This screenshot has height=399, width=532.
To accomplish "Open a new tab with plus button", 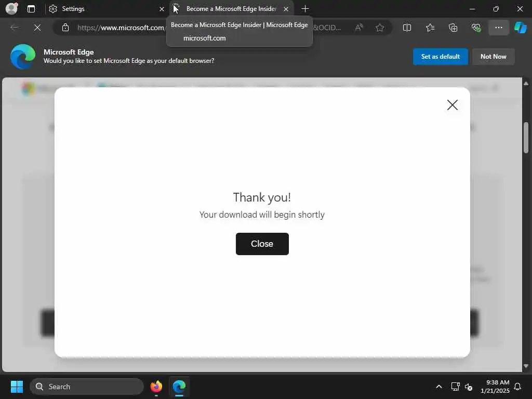I will pos(305,9).
